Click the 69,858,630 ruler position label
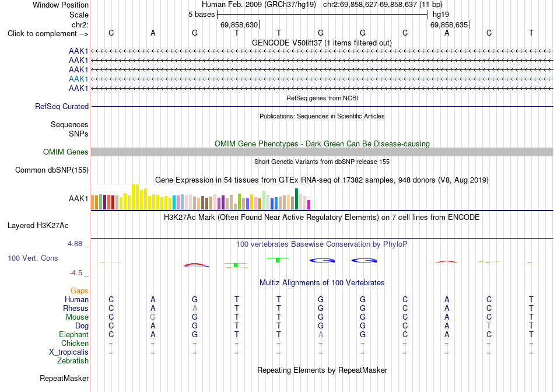Viewport: 554px width, 392px height. click(x=239, y=24)
